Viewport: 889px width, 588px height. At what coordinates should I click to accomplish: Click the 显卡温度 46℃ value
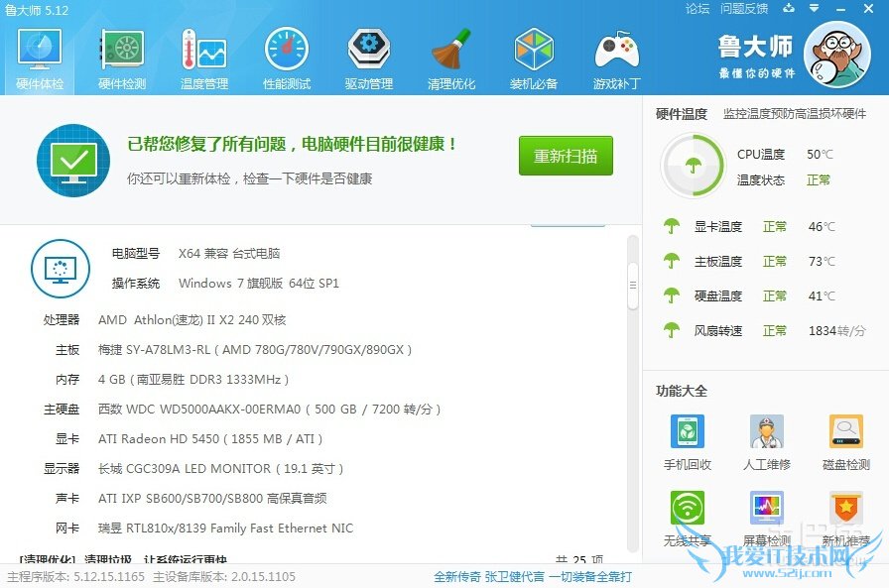(x=822, y=227)
